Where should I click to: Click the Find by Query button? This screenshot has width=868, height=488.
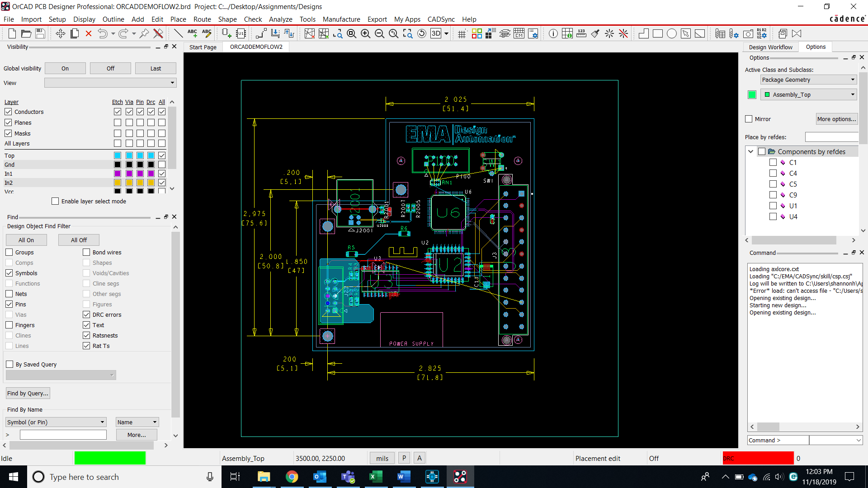[x=28, y=393]
